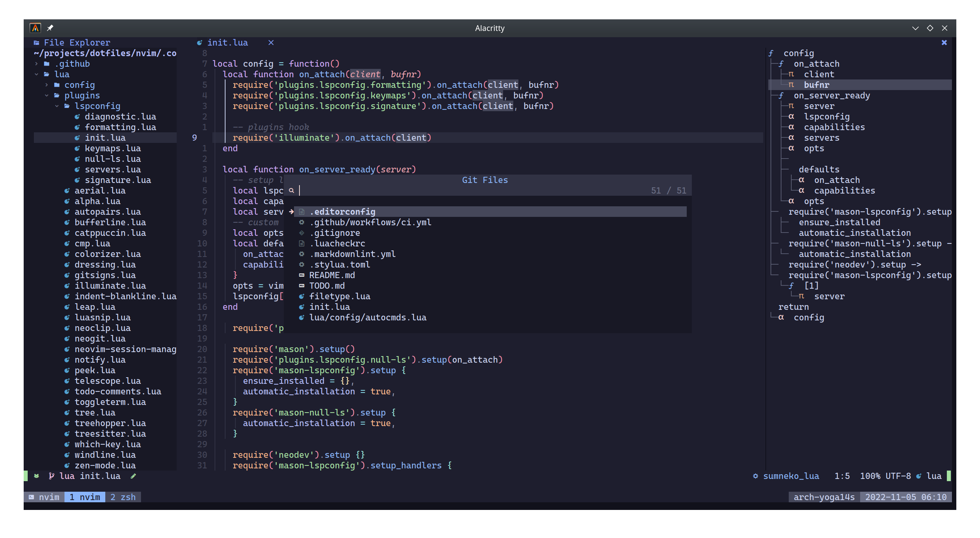Expand the config folder in the tree
Viewport: 980px width, 538px height.
coord(47,85)
